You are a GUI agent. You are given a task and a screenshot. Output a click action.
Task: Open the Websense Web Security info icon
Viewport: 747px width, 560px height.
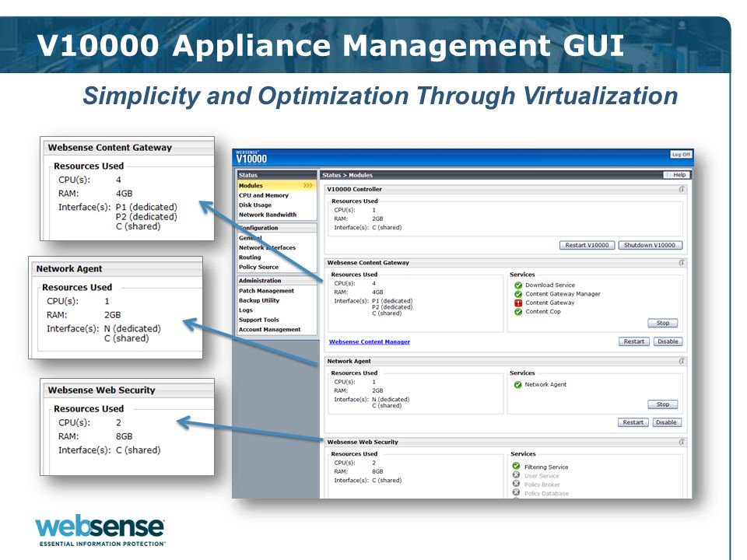click(682, 442)
